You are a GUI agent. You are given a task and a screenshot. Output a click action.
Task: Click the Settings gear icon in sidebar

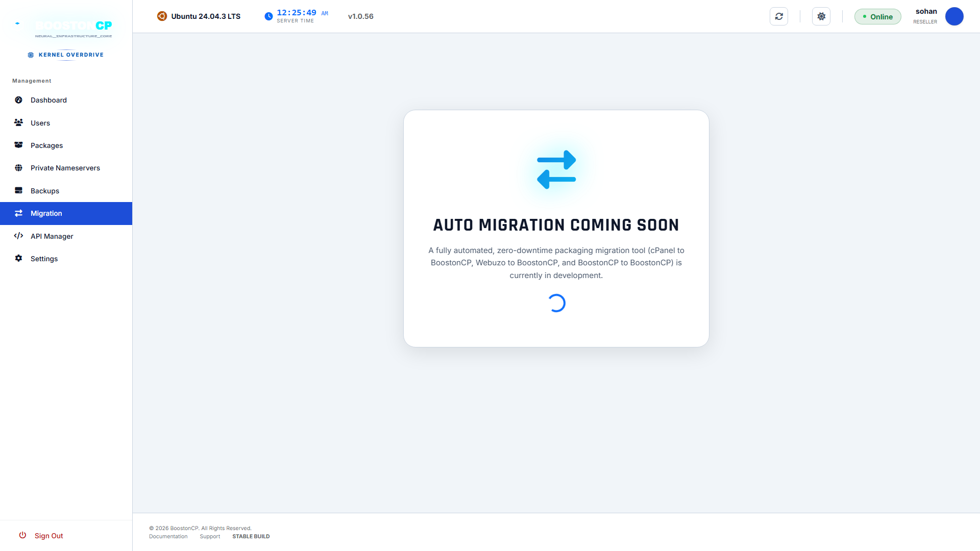click(18, 258)
